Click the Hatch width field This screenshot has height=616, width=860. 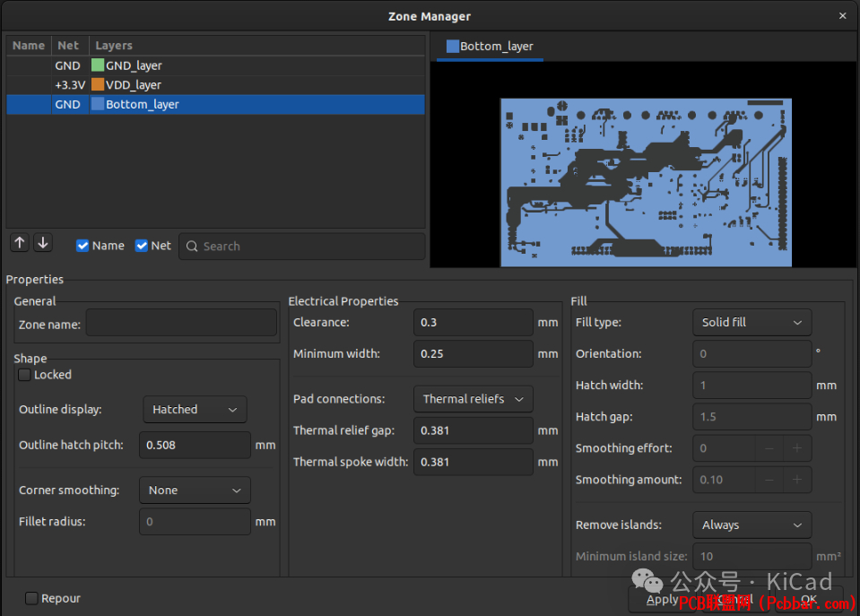point(752,385)
